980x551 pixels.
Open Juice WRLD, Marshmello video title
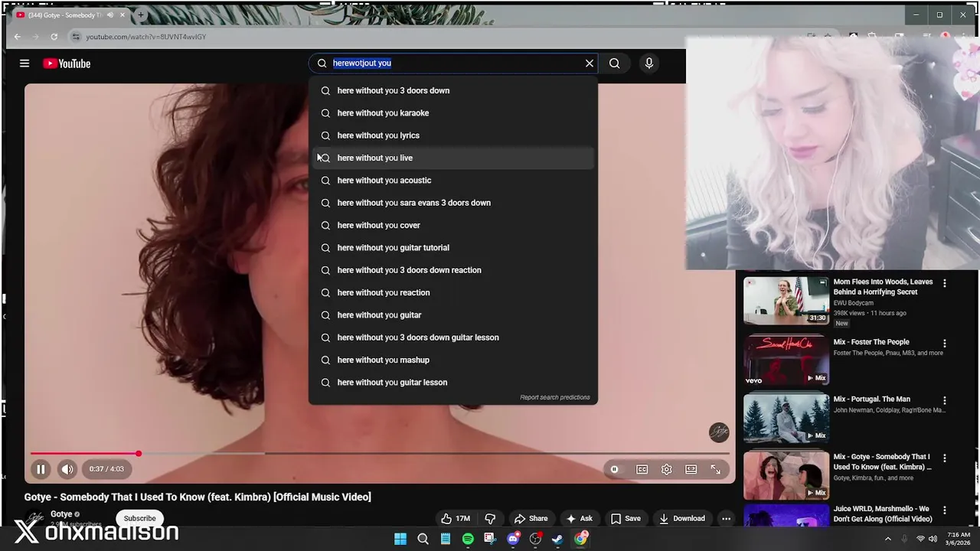[882, 514]
